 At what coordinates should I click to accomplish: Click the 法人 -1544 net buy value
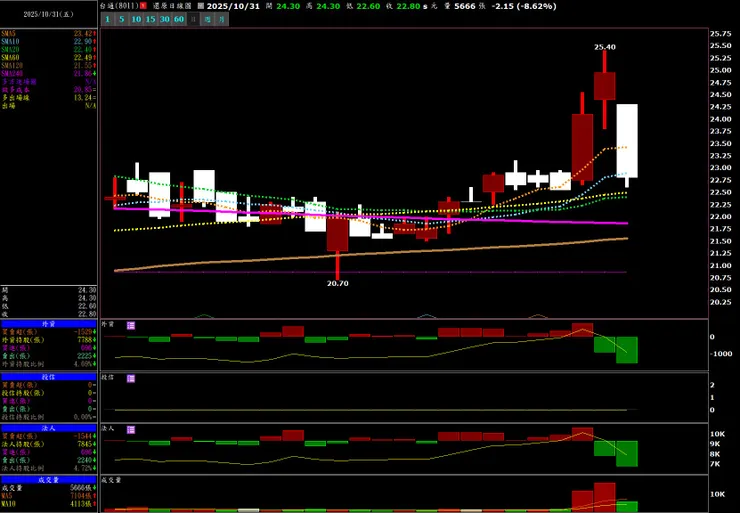83,436
